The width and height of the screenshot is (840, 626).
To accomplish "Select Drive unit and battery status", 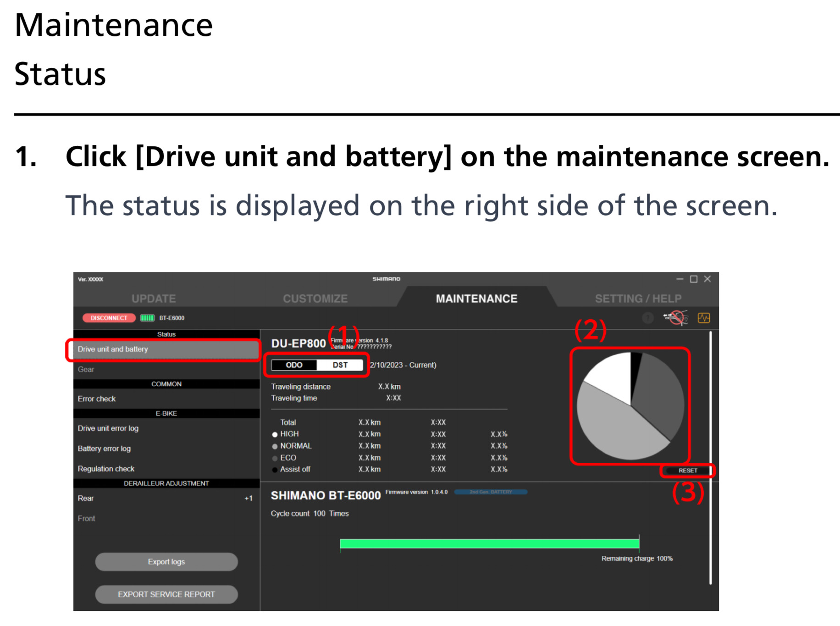I will (x=166, y=349).
